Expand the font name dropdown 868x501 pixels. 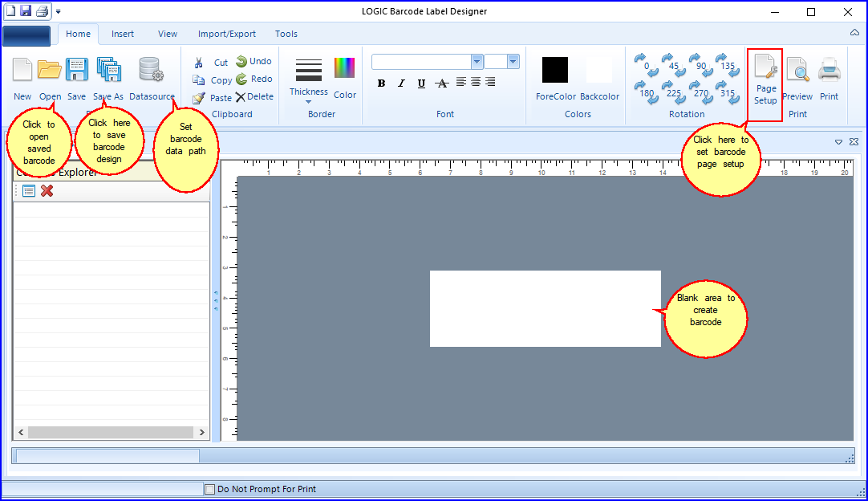coord(477,62)
